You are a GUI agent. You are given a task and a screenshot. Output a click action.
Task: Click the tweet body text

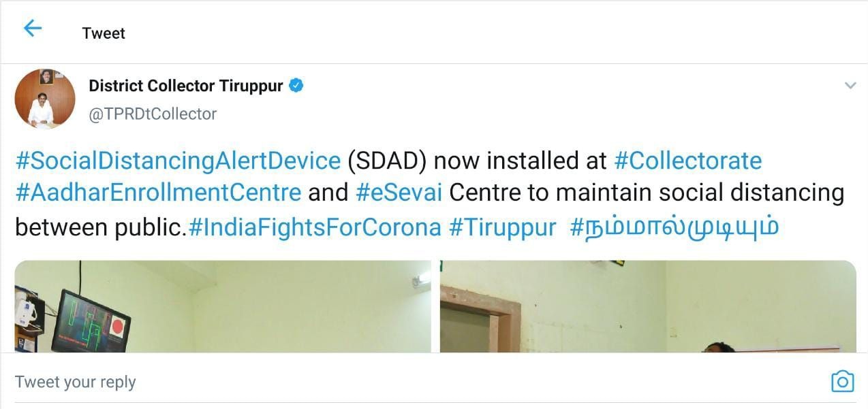coord(429,194)
